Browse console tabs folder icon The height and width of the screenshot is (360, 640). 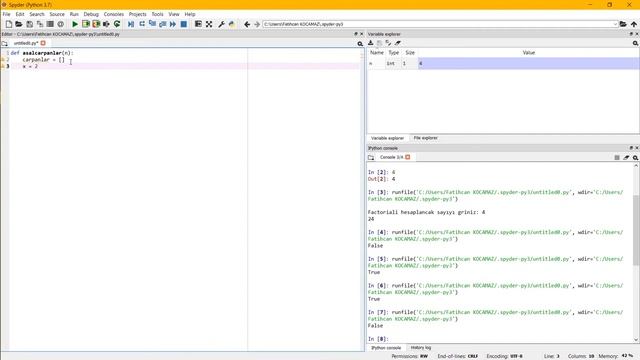[x=371, y=158]
